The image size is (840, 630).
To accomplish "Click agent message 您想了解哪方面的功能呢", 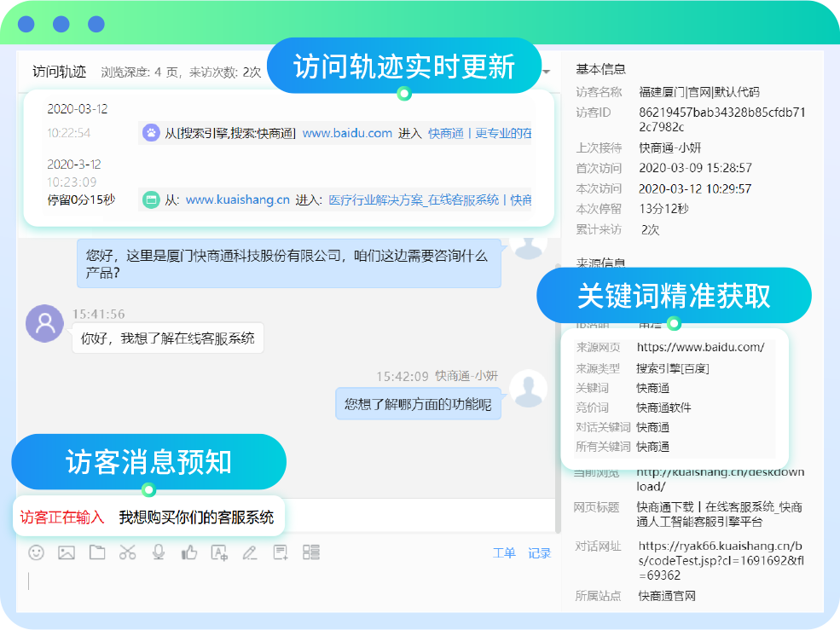I will (x=418, y=404).
